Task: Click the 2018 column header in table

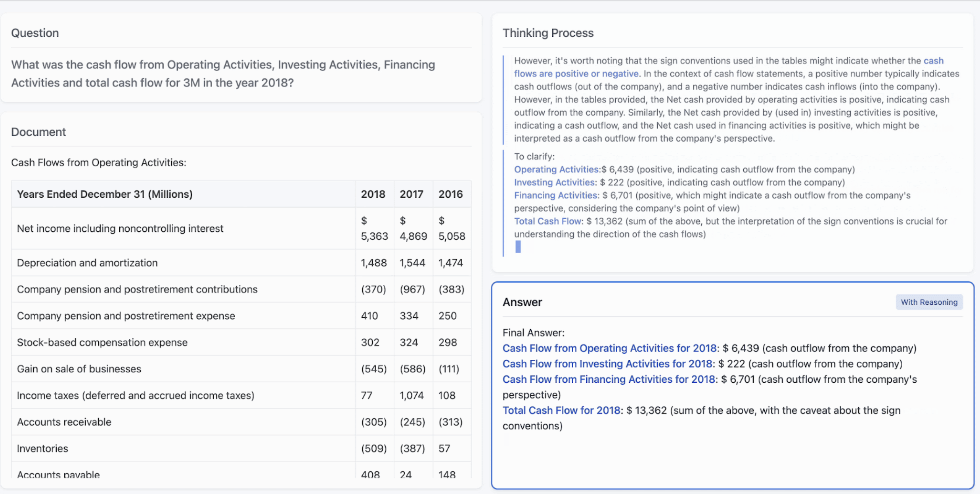Action: pos(373,194)
